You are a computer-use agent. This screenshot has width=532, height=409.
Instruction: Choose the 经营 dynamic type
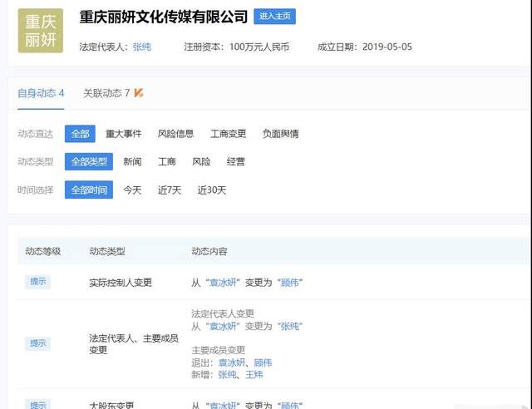[x=236, y=161]
